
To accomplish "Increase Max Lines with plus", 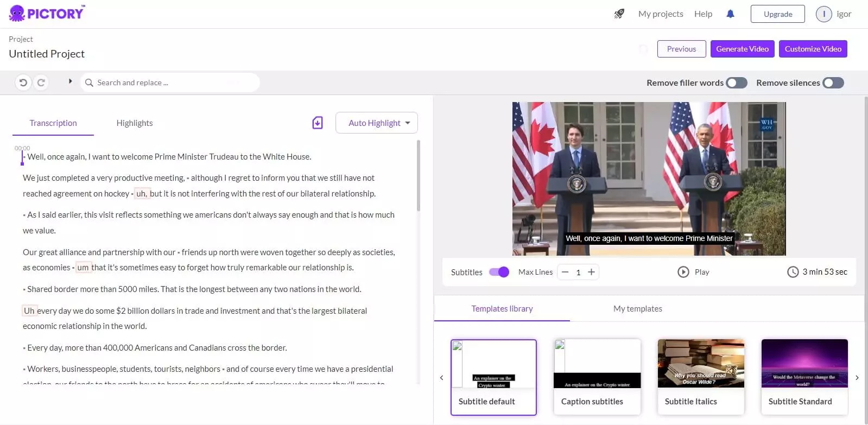I will click(591, 272).
